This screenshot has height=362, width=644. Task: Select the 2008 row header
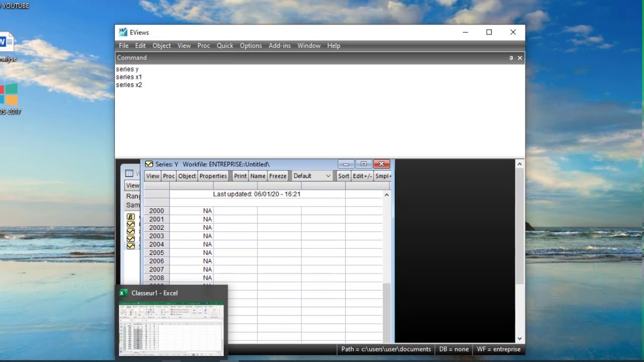click(156, 278)
